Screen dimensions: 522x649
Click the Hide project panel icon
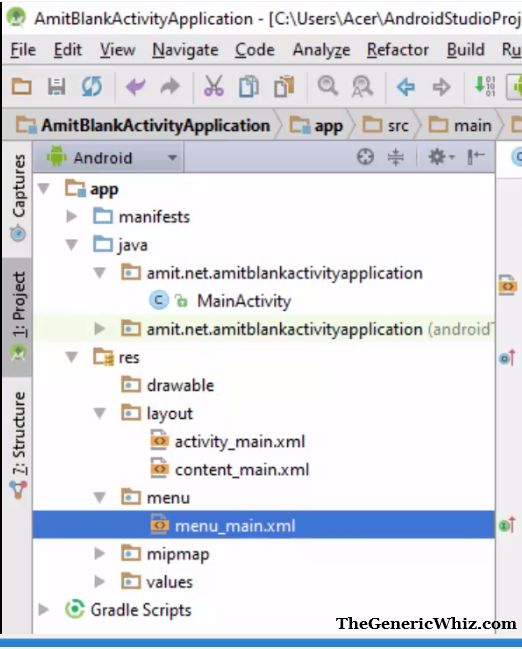476,157
